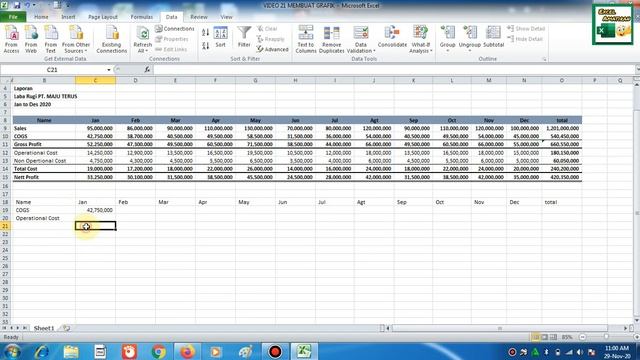Click the 'Nett Profit' row label
640x360 pixels.
(43, 177)
